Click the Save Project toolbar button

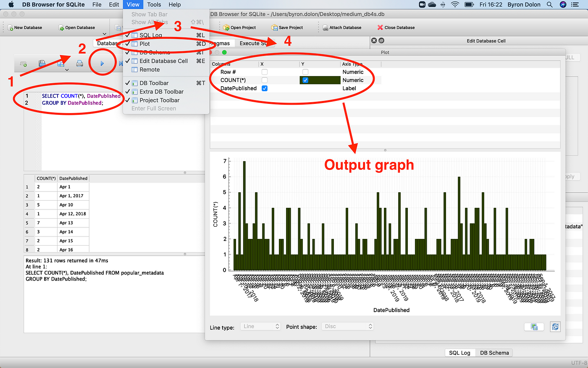[x=288, y=28]
